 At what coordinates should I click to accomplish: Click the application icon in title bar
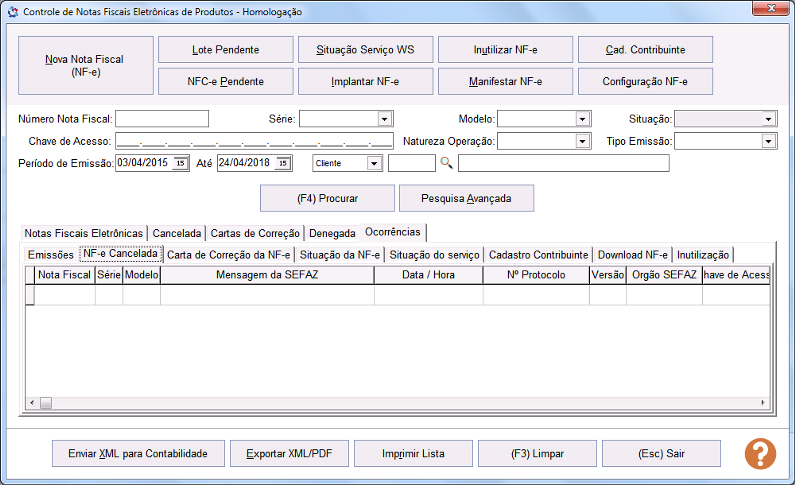click(12, 13)
